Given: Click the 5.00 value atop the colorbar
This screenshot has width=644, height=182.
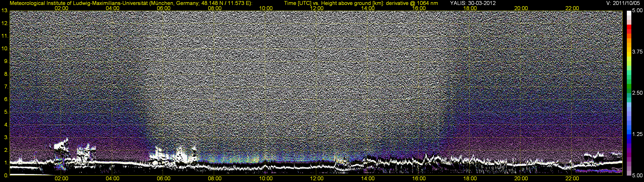Looking at the screenshot, I should (x=637, y=11).
